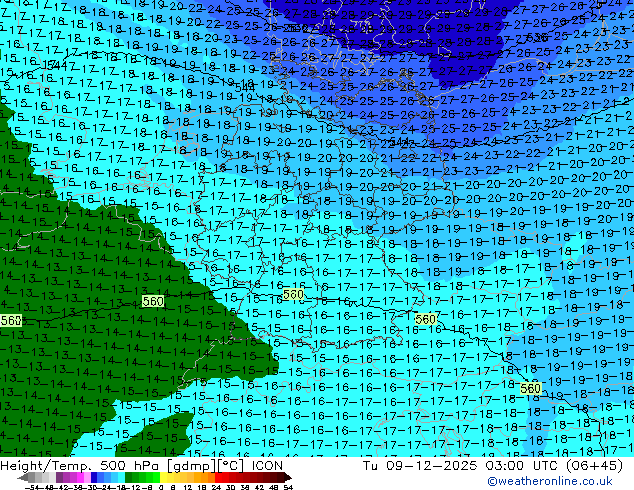Screen dimensions: 634x490
Task: Click the '03:00 UTC' time label
Action: [x=521, y=465]
